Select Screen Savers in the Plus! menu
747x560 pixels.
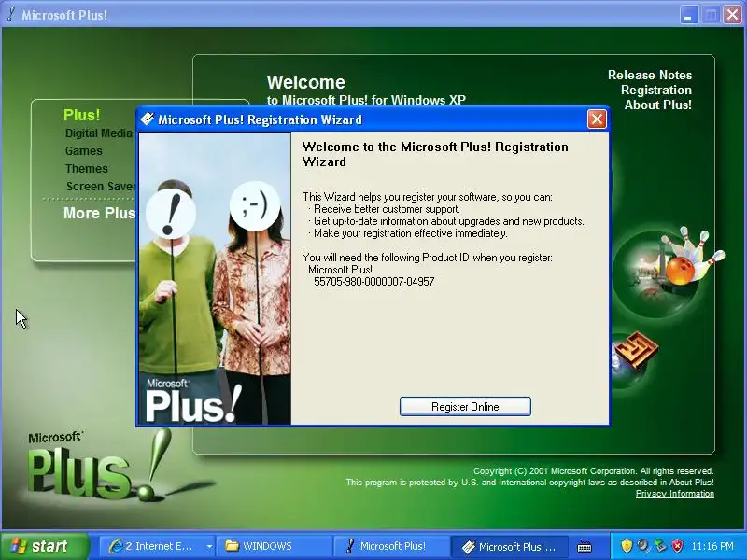click(x=101, y=186)
